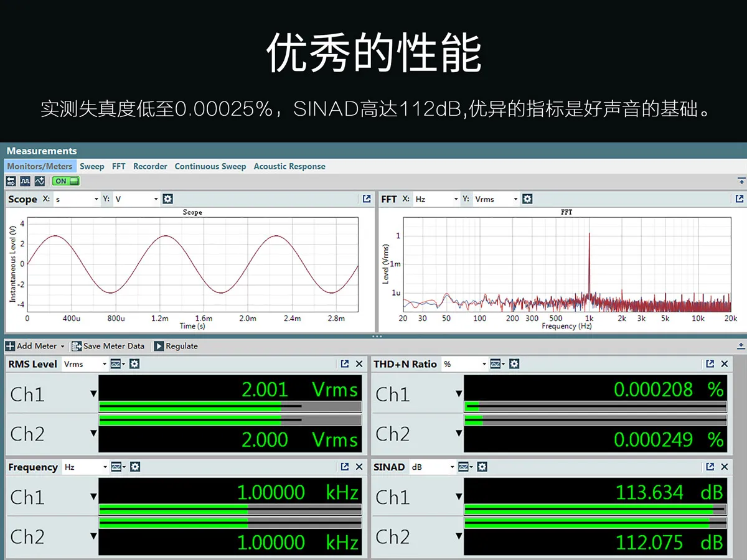Click the RMS Level Ch1 bar graph
This screenshot has height=560, width=747.
tap(230, 407)
